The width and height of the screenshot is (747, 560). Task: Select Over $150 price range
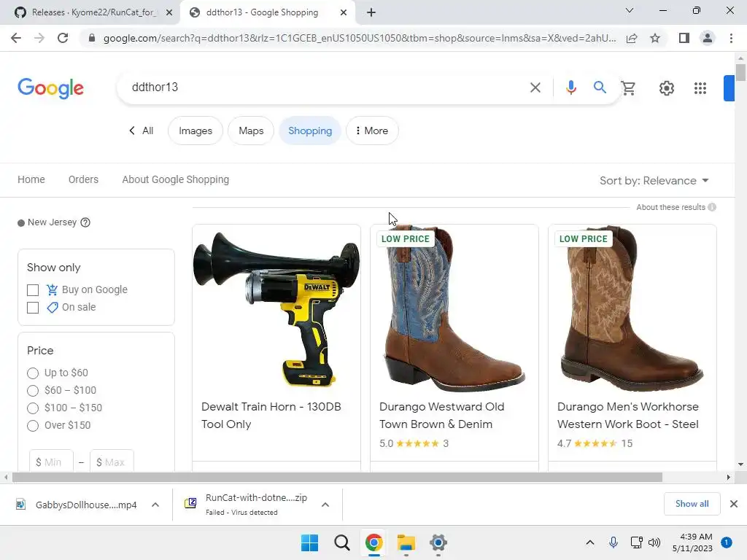(x=32, y=426)
